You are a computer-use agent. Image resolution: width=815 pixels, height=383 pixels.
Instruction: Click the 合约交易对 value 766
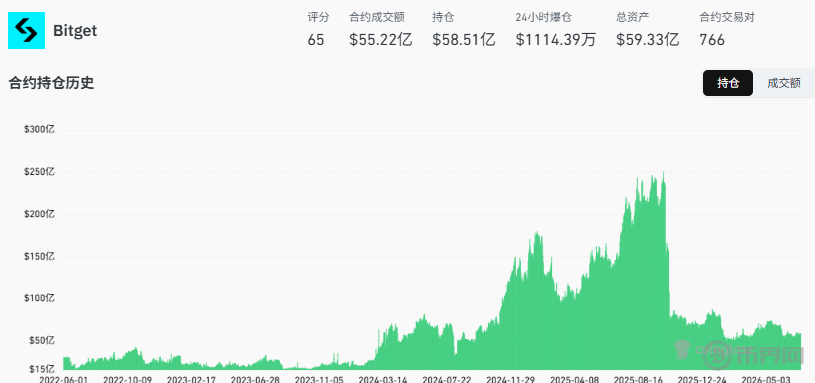(712, 40)
